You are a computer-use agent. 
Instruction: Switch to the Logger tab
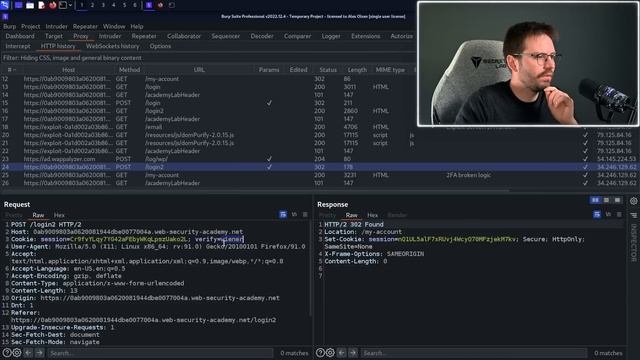coord(331,36)
